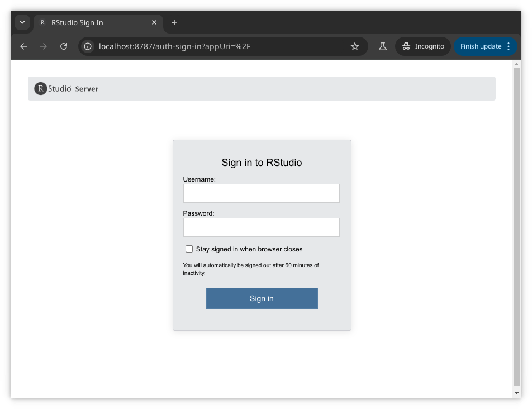Viewport: 532px width, 409px height.
Task: Enable Stay signed in when browser closes
Action: [x=189, y=249]
